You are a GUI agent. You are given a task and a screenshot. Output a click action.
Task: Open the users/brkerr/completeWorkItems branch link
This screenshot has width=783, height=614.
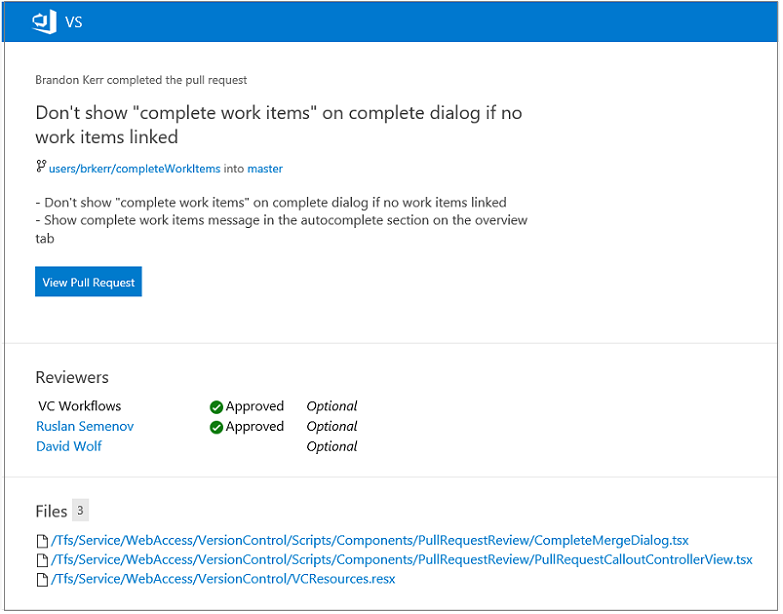(134, 169)
